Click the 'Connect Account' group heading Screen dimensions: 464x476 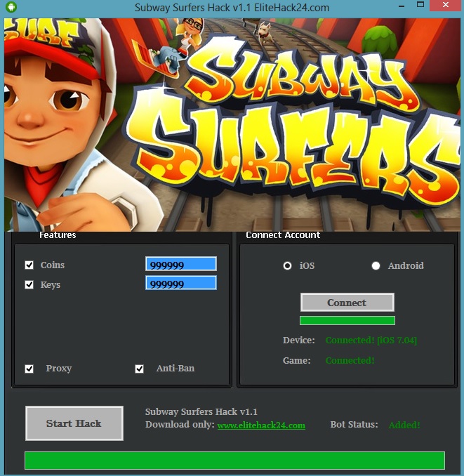click(x=283, y=235)
